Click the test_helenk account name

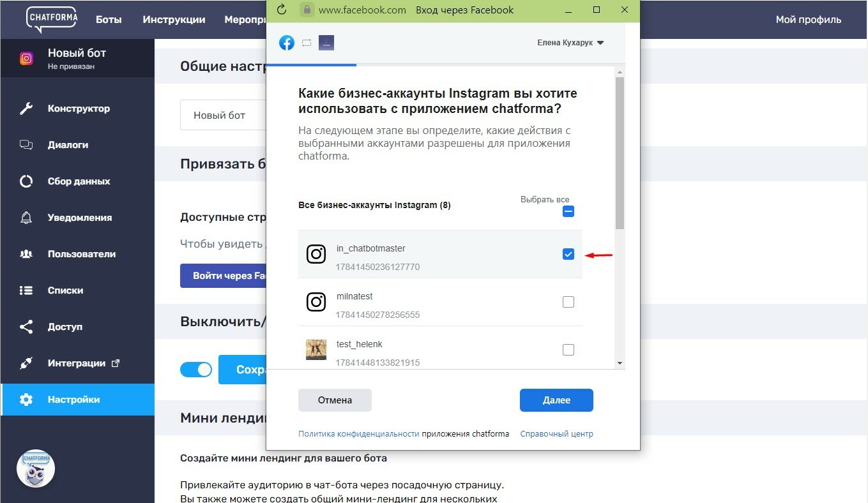(360, 344)
